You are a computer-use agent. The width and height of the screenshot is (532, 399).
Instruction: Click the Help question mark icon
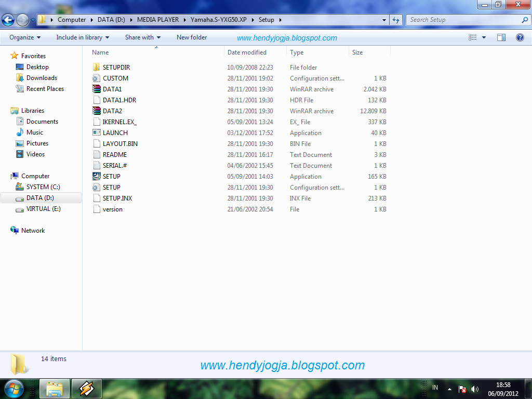click(x=520, y=37)
